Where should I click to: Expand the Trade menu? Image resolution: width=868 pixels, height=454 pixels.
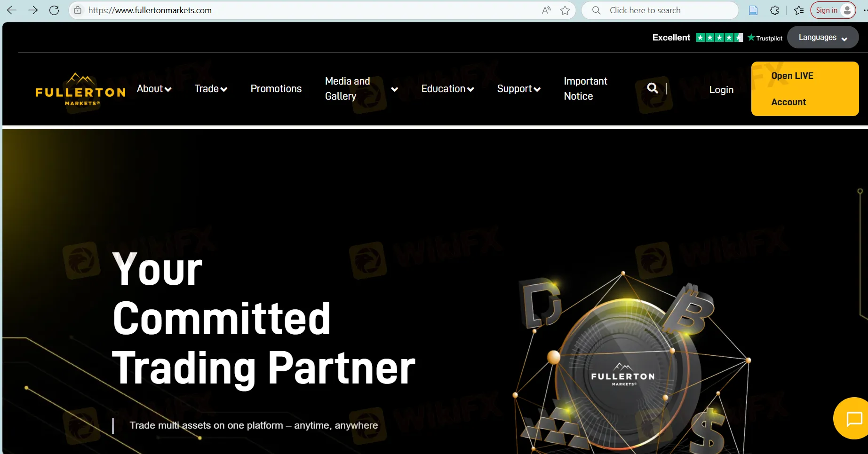click(x=211, y=89)
